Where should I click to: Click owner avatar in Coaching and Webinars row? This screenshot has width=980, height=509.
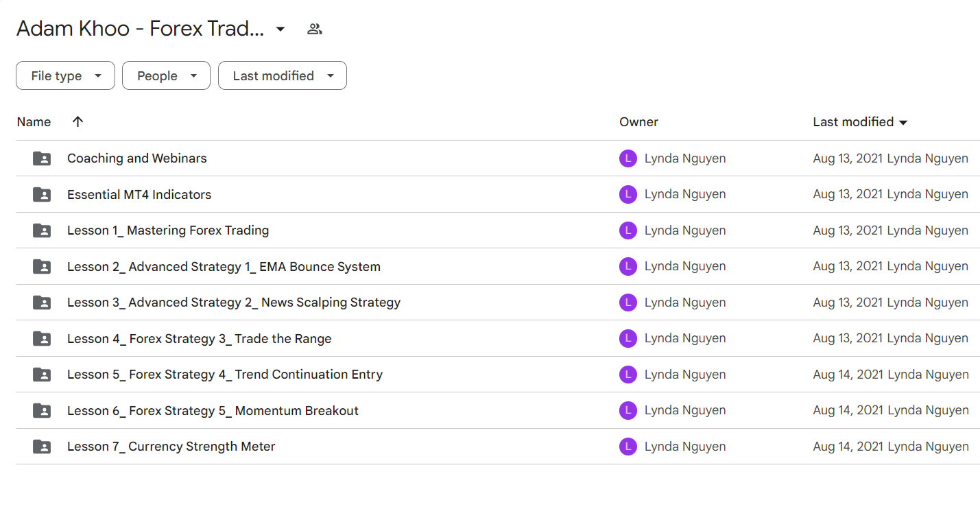coord(628,158)
